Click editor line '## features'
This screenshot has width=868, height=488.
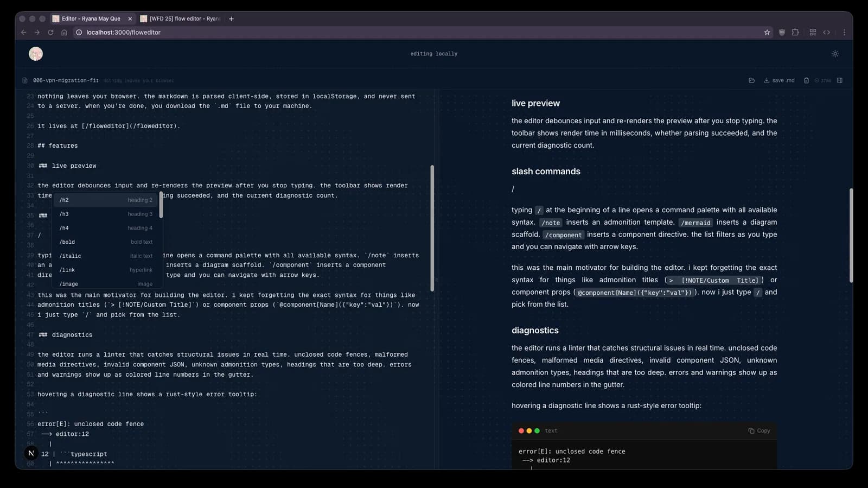tap(58, 145)
